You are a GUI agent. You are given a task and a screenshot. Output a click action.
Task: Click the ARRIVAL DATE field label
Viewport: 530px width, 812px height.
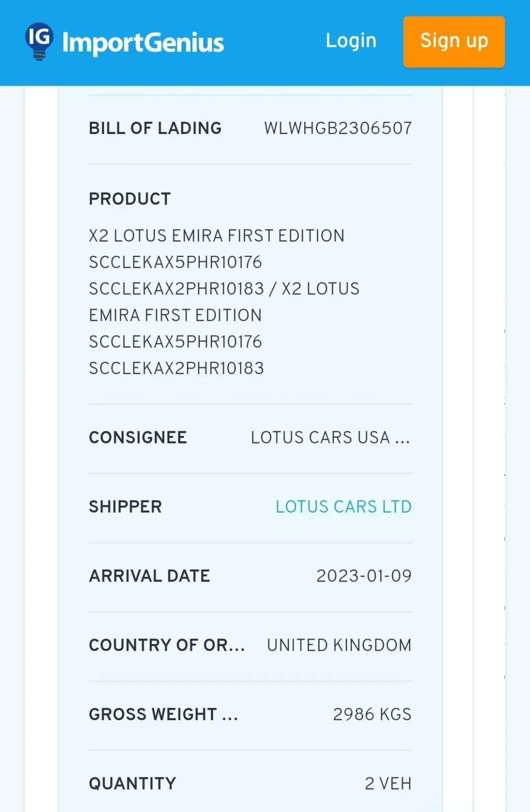point(150,576)
